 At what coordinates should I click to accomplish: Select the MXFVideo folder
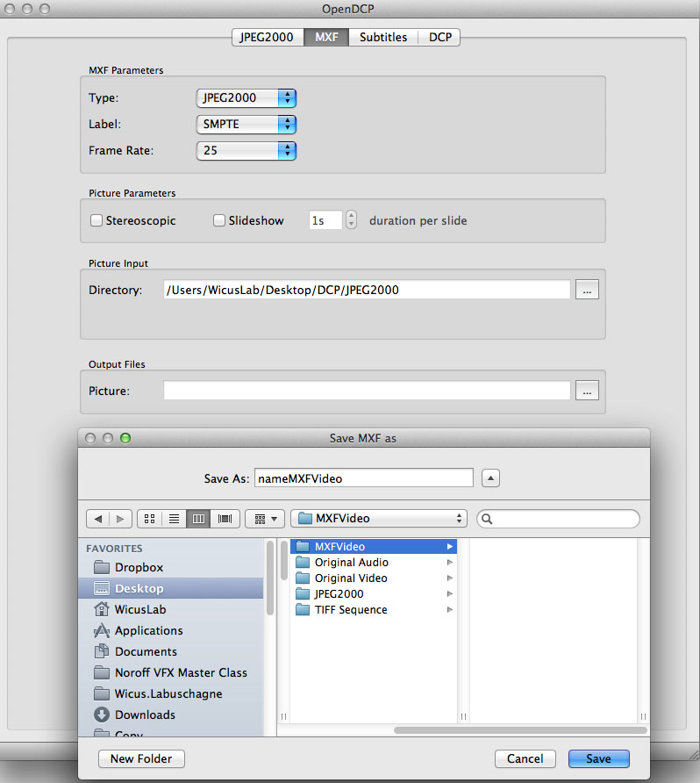(374, 546)
